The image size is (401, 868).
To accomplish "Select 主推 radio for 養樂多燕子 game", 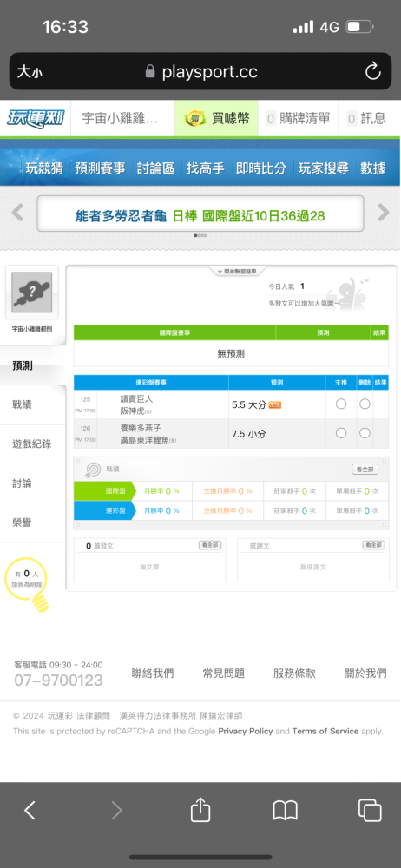I will tap(341, 433).
